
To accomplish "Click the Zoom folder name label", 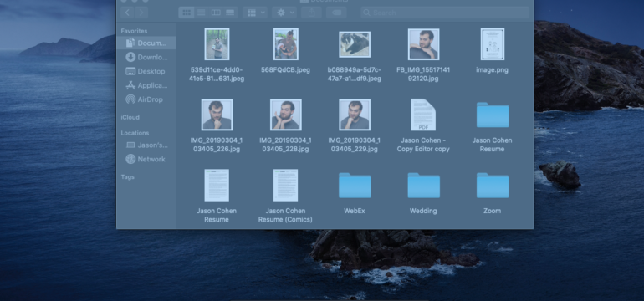I will pyautogui.click(x=492, y=211).
